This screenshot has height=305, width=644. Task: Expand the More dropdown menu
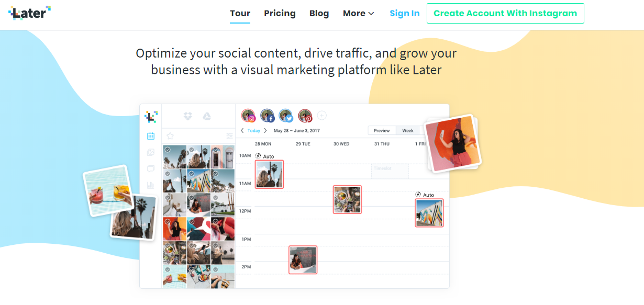[359, 14]
